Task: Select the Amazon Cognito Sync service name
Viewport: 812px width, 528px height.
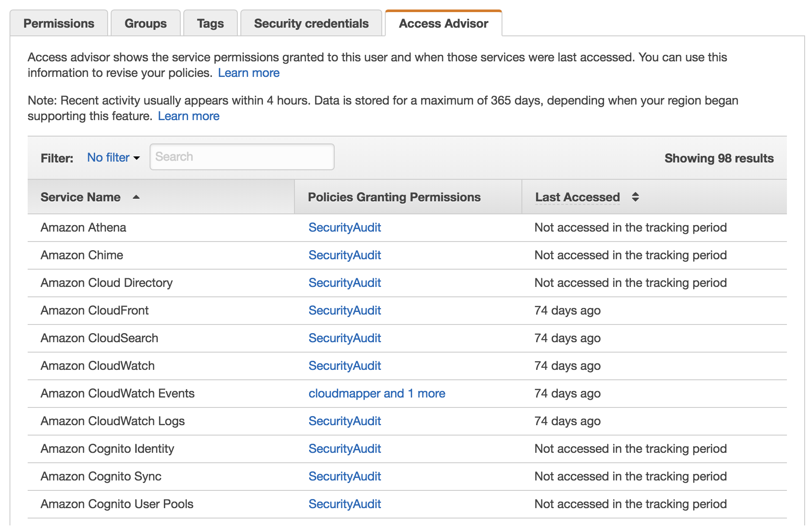Action: point(101,477)
